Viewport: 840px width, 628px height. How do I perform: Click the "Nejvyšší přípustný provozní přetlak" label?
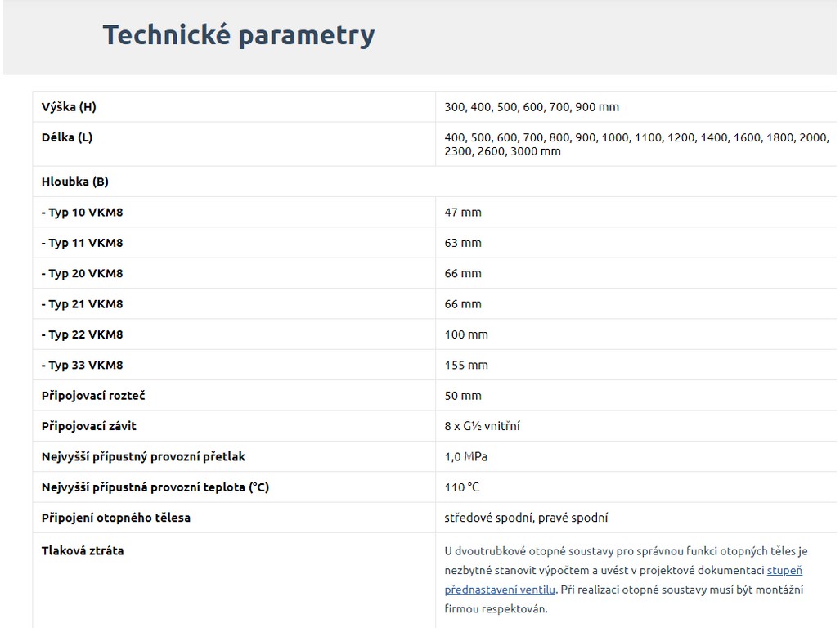point(143,456)
